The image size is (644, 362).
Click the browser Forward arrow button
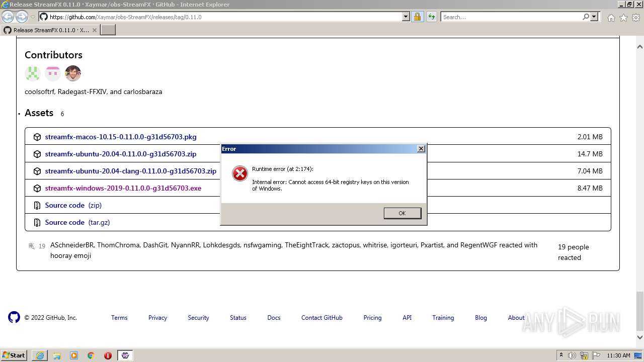pos(22,17)
